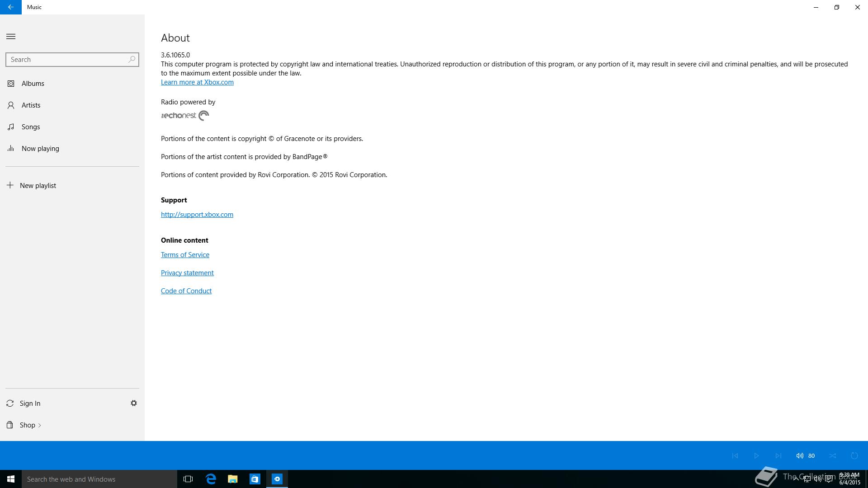
Task: Open the Shop link
Action: [30, 425]
